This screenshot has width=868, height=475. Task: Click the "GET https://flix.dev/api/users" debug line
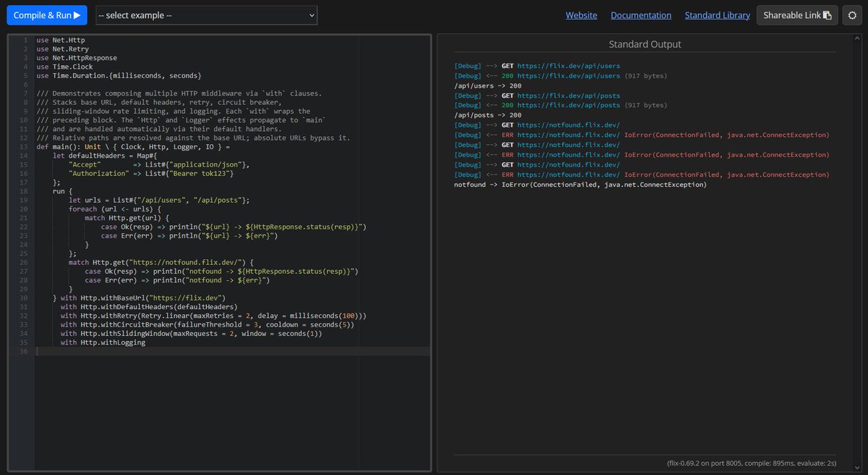tap(537, 66)
